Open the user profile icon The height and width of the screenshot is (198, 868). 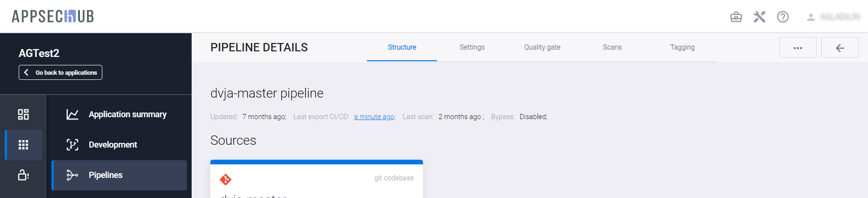pyautogui.click(x=811, y=17)
